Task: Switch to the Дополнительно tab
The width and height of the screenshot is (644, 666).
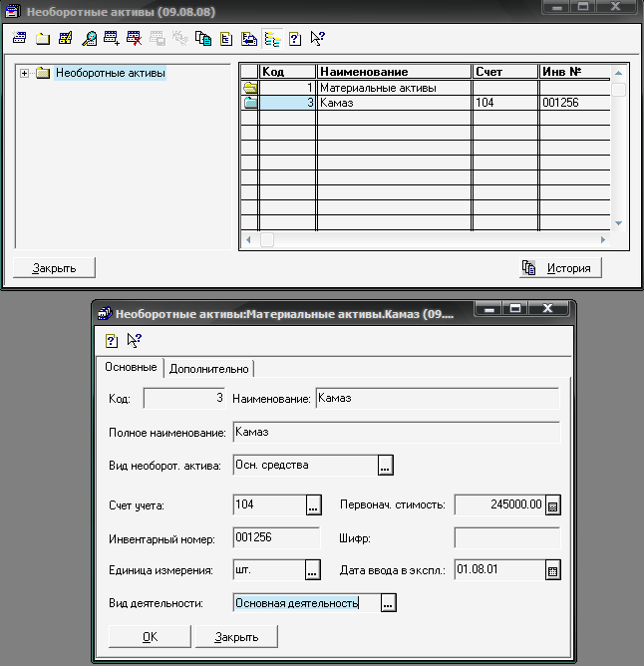Action: coord(208,369)
